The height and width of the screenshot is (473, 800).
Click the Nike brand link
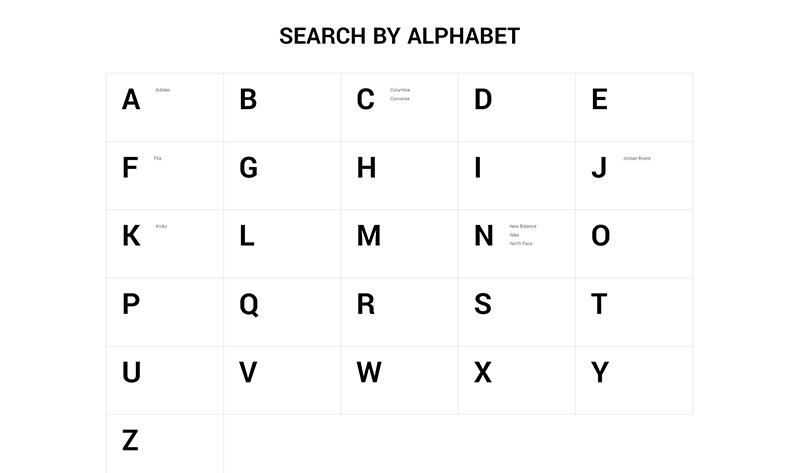click(514, 235)
